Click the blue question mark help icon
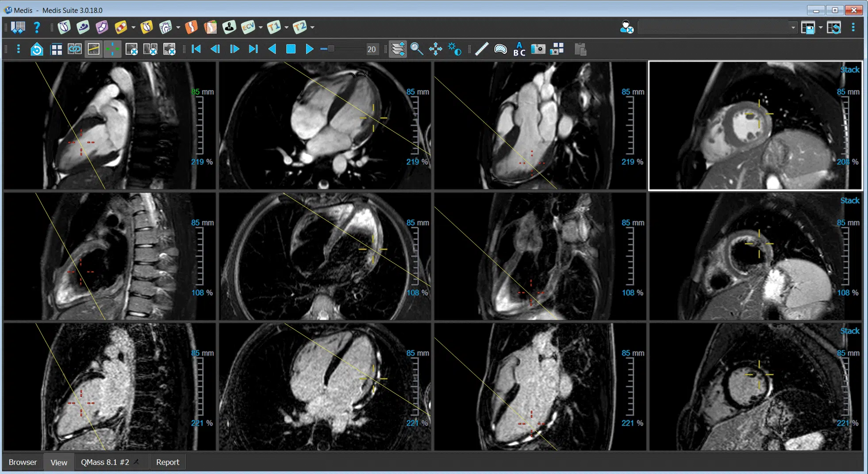 [37, 27]
